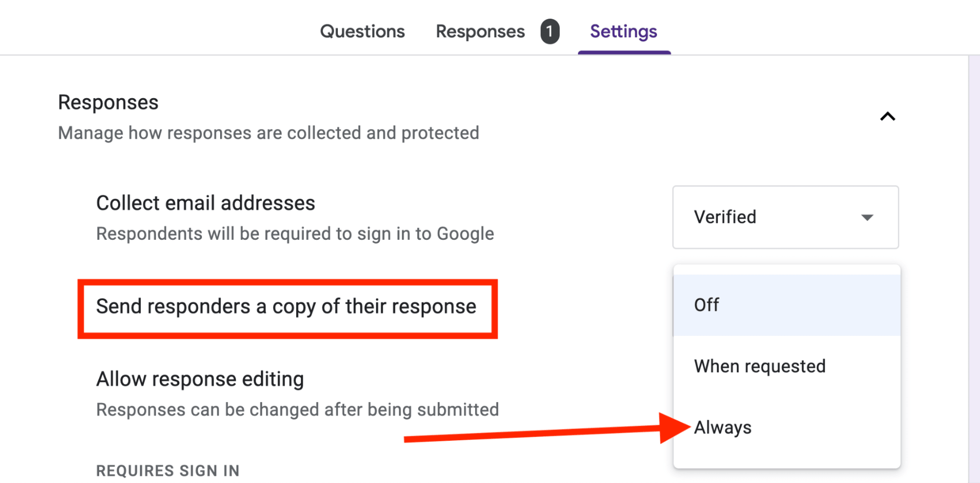Switch to the Questions tab

coord(362,31)
